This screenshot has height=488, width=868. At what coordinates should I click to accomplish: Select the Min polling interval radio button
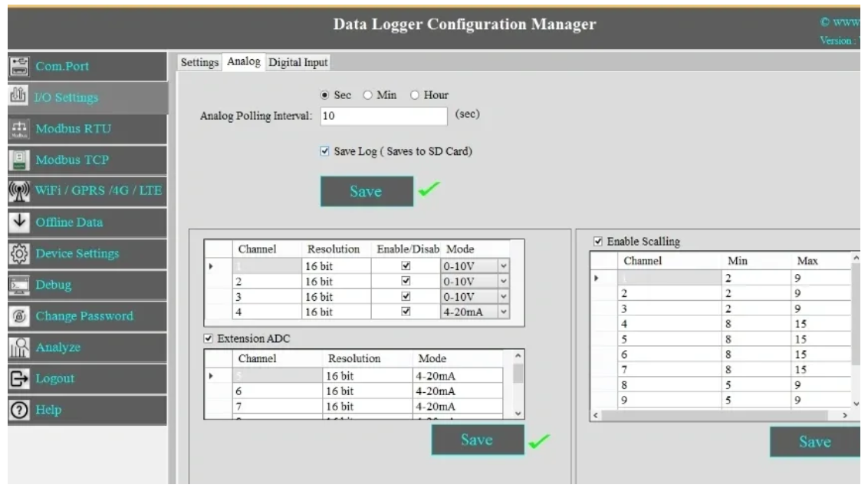point(367,95)
